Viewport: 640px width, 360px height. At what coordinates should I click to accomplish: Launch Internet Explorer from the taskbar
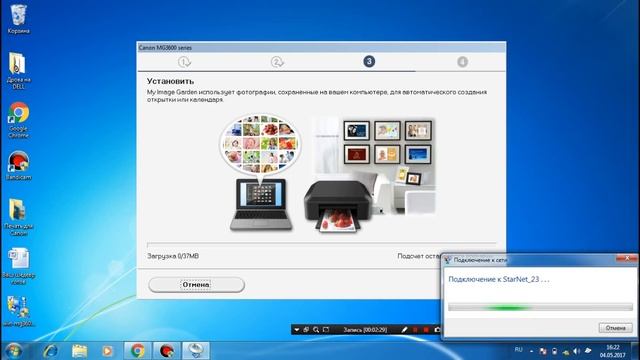(x=50, y=351)
